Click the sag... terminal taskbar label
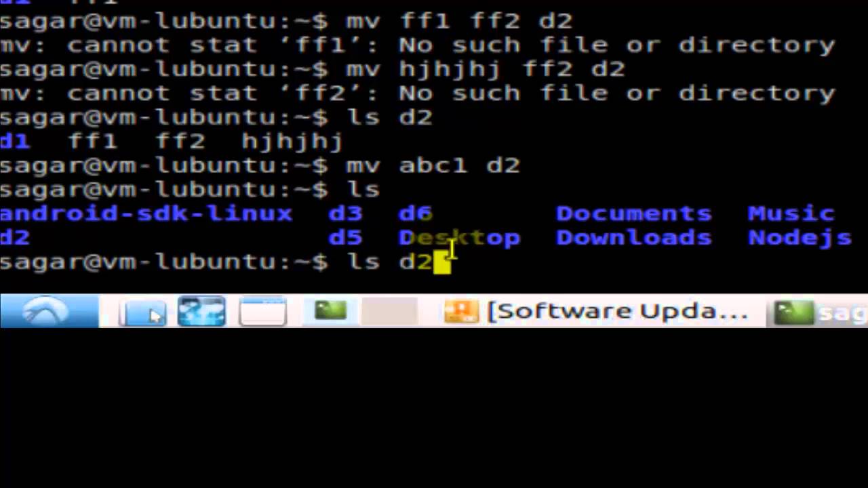This screenshot has height=488, width=868. (x=842, y=313)
